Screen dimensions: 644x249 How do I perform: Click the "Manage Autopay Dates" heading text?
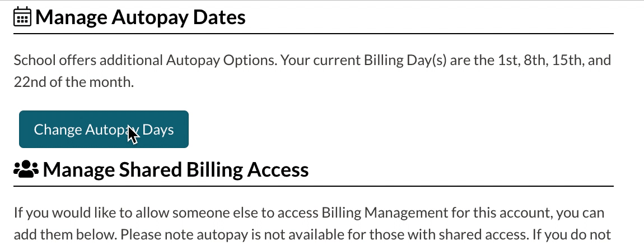click(140, 17)
